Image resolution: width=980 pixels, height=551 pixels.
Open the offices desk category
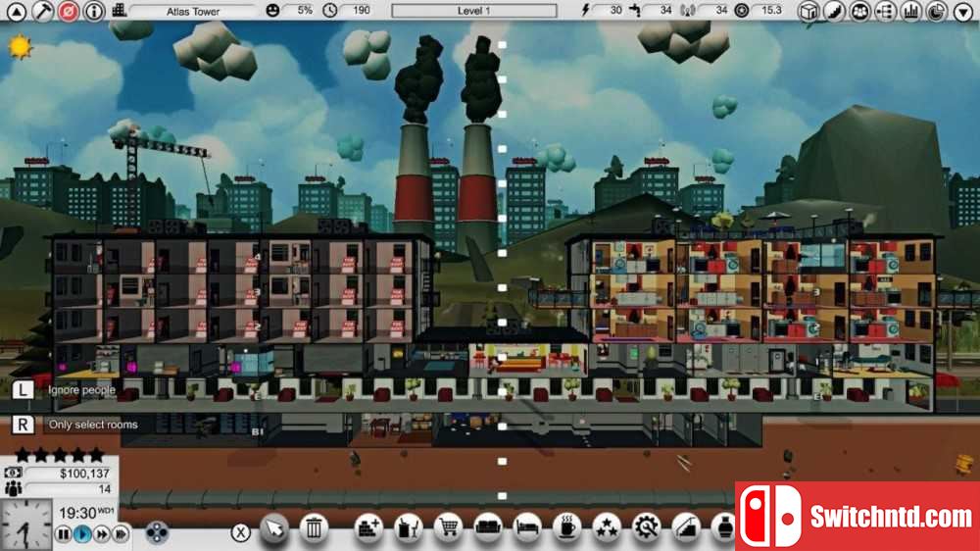(408, 529)
